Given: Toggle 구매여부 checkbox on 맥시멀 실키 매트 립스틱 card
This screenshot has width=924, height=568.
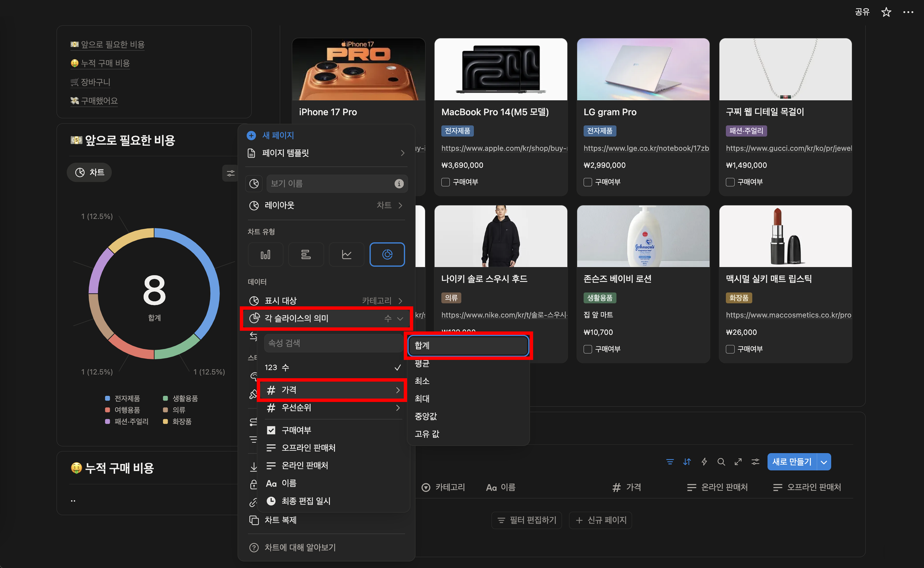Looking at the screenshot, I should 730,349.
